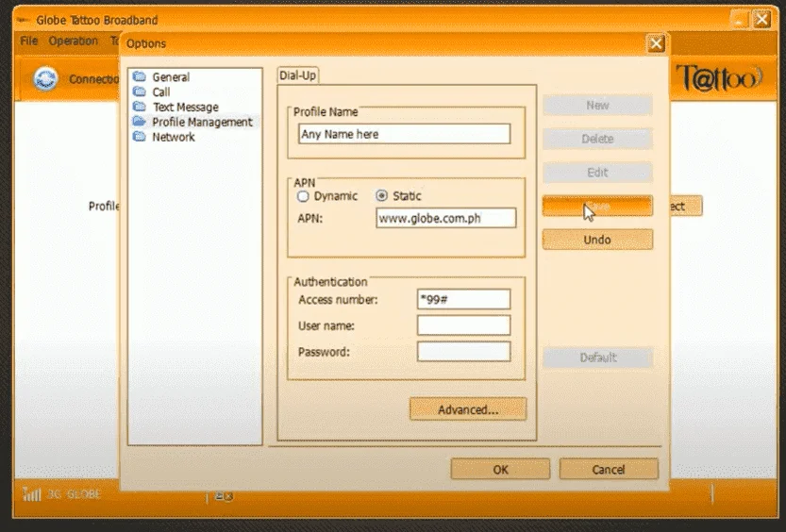The image size is (786, 532).
Task: Select the Static APN radio button
Action: click(381, 196)
